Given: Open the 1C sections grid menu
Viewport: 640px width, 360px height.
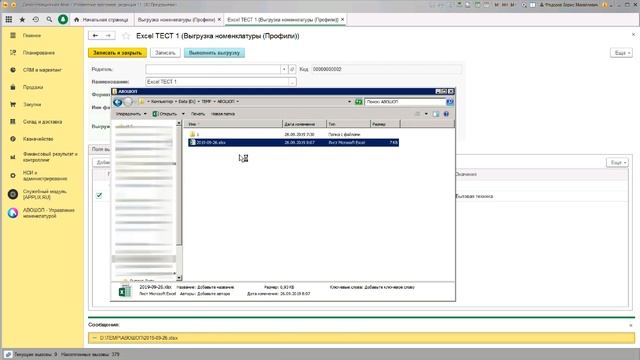Looking at the screenshot, I should click(x=9, y=20).
